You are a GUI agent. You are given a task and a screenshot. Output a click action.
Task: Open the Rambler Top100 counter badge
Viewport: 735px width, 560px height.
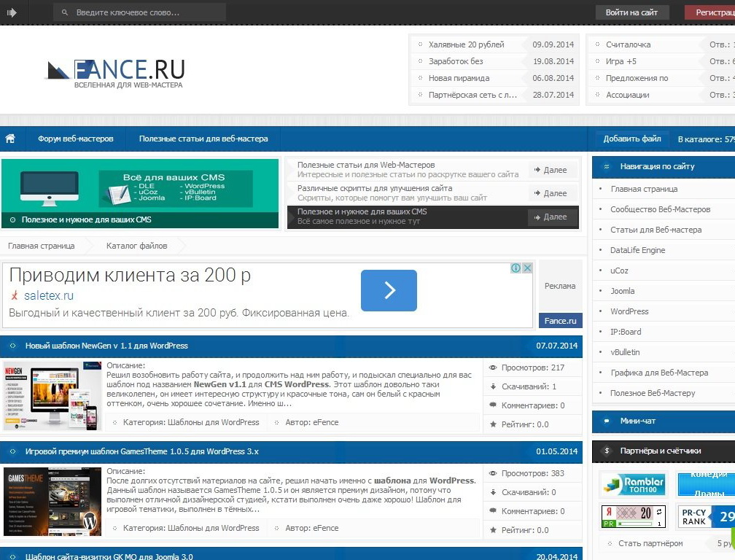[x=633, y=484]
